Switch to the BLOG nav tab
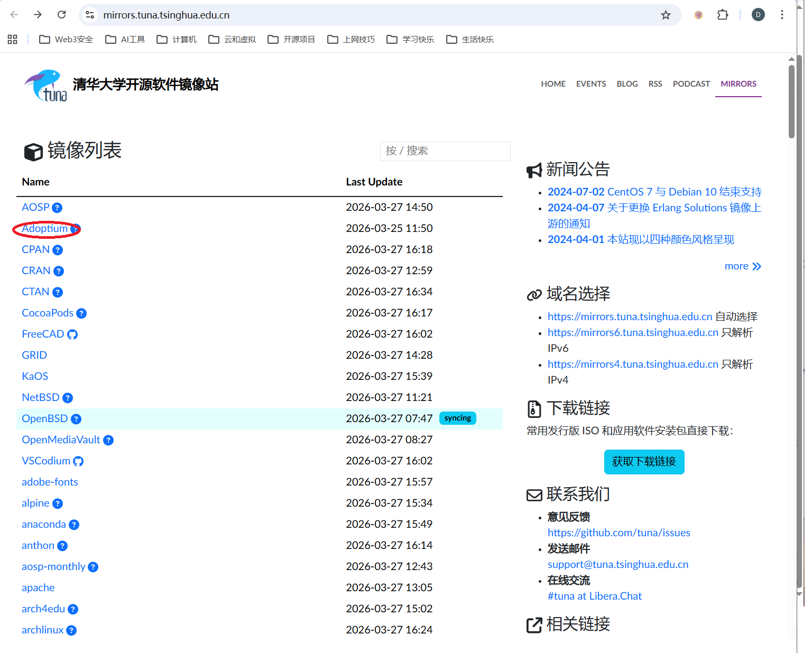 [x=627, y=83]
